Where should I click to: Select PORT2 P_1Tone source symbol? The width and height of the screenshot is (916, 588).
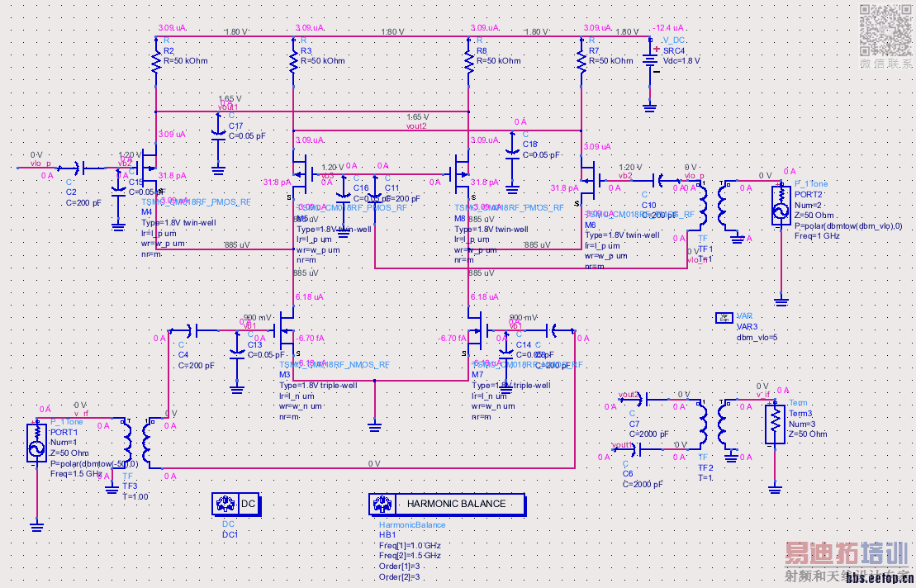click(781, 204)
